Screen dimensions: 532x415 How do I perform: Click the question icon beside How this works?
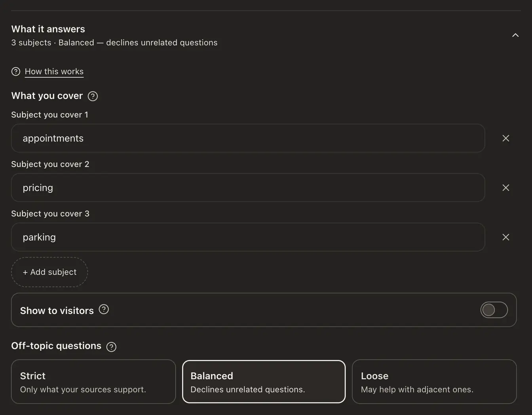pyautogui.click(x=16, y=72)
